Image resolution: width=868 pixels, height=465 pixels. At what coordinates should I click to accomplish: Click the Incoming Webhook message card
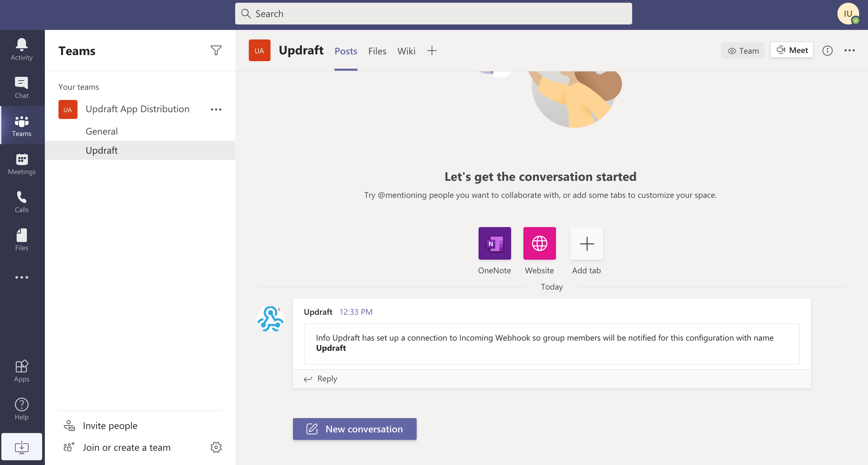[552, 343]
